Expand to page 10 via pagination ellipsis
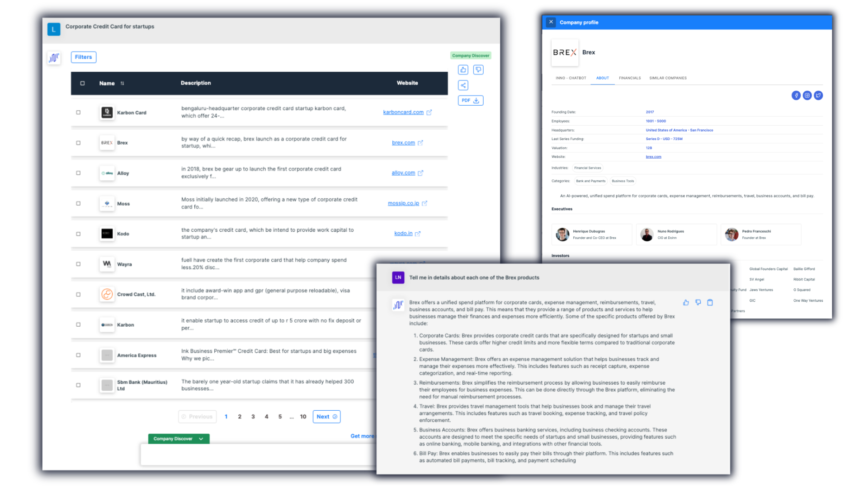Screen dimensions: 868x488 pos(292,416)
